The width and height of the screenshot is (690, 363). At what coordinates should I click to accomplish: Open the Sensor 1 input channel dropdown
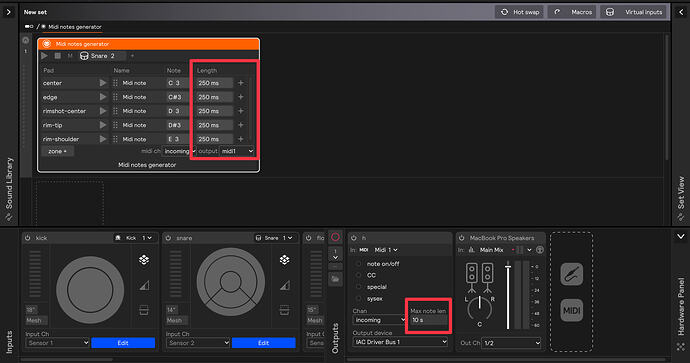pos(58,343)
